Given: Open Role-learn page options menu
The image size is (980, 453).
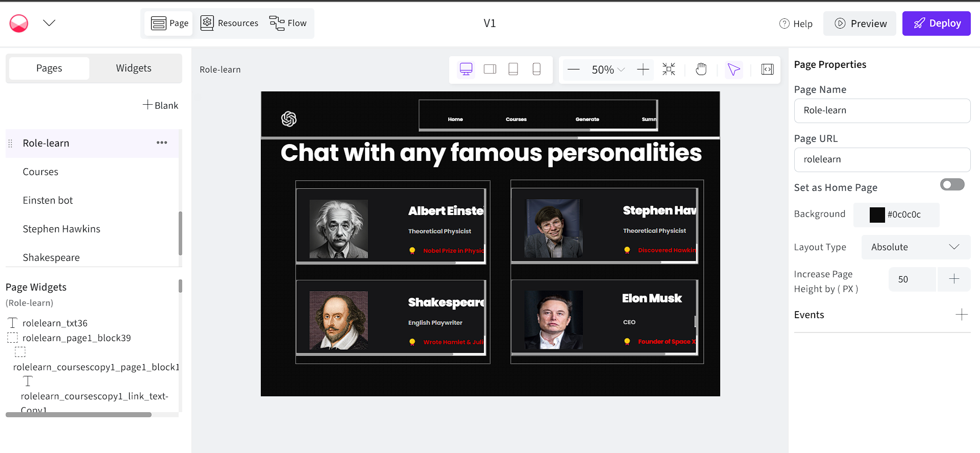Looking at the screenshot, I should tap(162, 142).
